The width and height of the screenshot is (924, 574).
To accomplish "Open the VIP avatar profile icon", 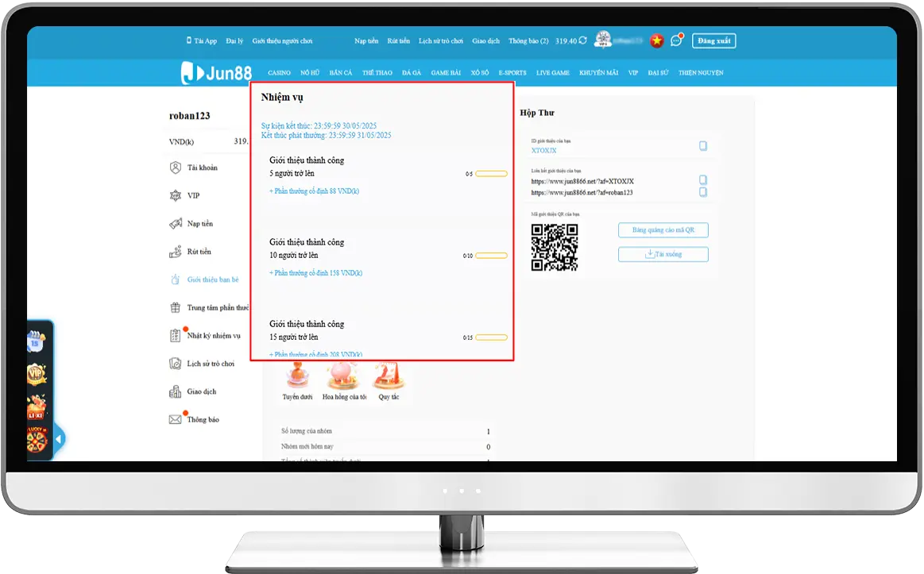I will (603, 40).
